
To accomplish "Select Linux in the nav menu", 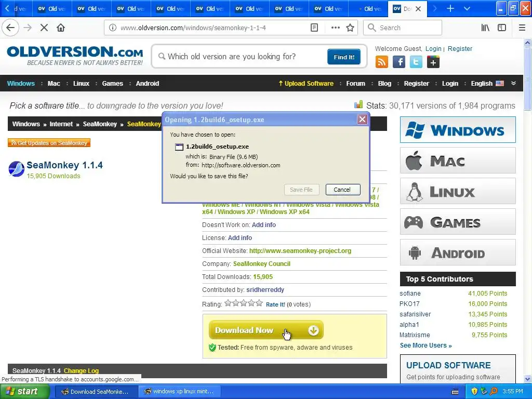I will click(x=81, y=84).
